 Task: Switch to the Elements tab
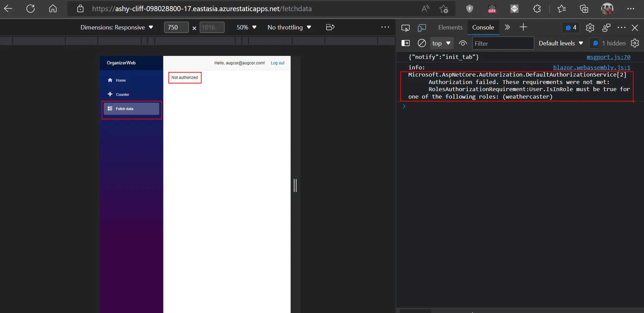[450, 27]
